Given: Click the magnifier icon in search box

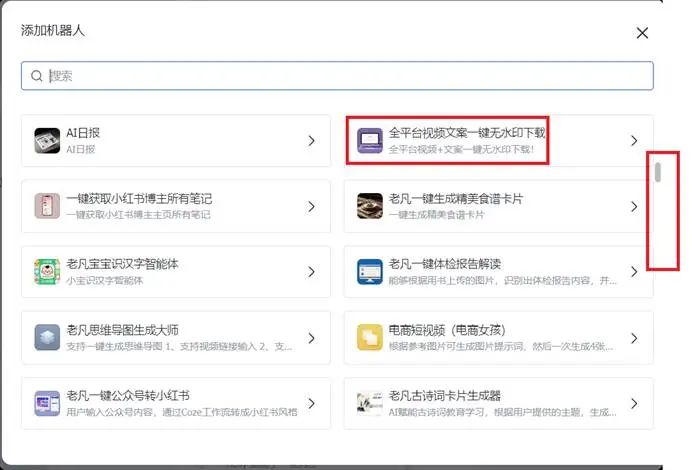Looking at the screenshot, I should coord(37,76).
